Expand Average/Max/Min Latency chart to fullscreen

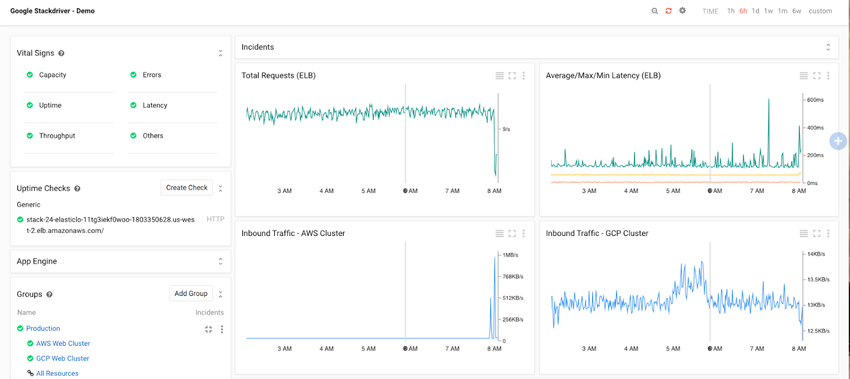(x=816, y=76)
